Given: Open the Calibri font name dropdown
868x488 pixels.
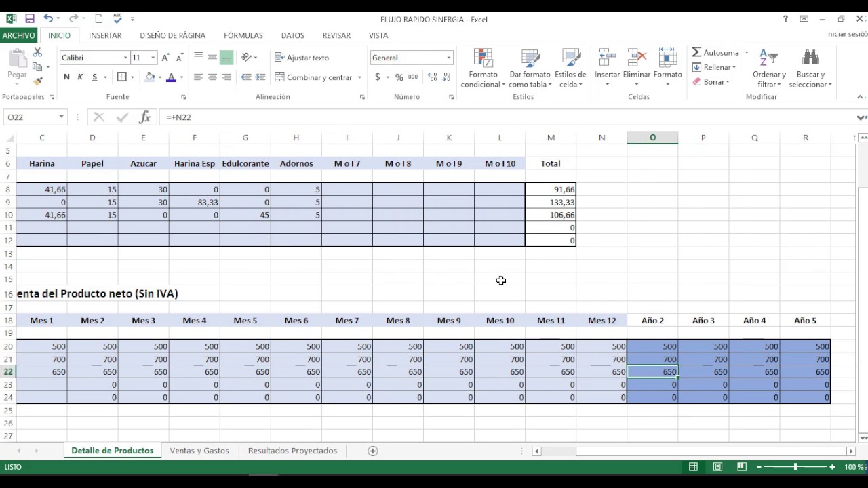Looking at the screenshot, I should 125,58.
